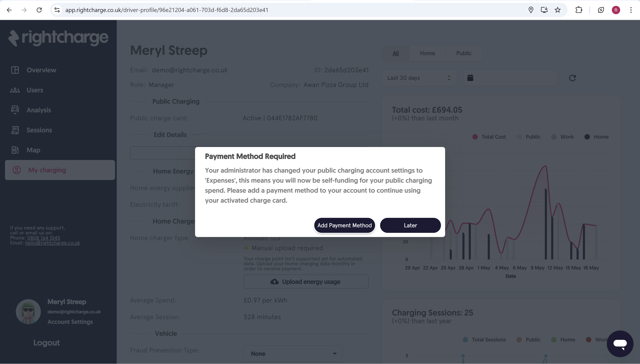Click the Logout link
Screen dimensions: 640x364
point(47,343)
